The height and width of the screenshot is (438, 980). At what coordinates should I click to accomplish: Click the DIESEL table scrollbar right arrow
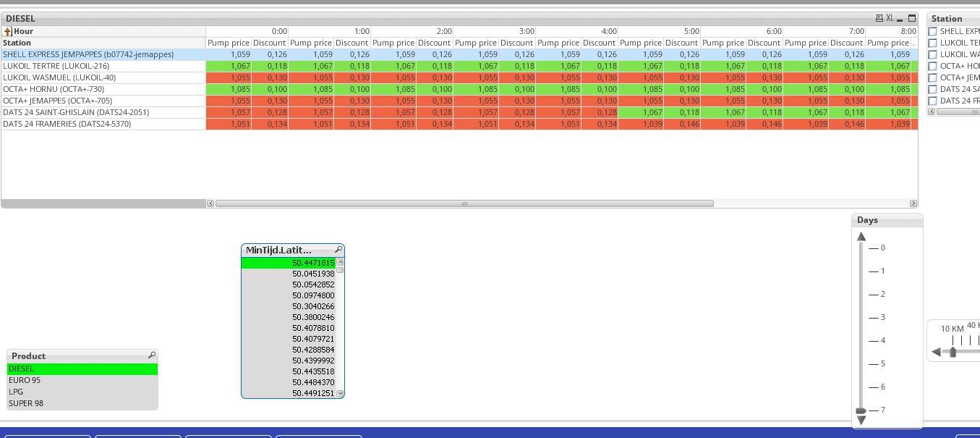pos(913,203)
